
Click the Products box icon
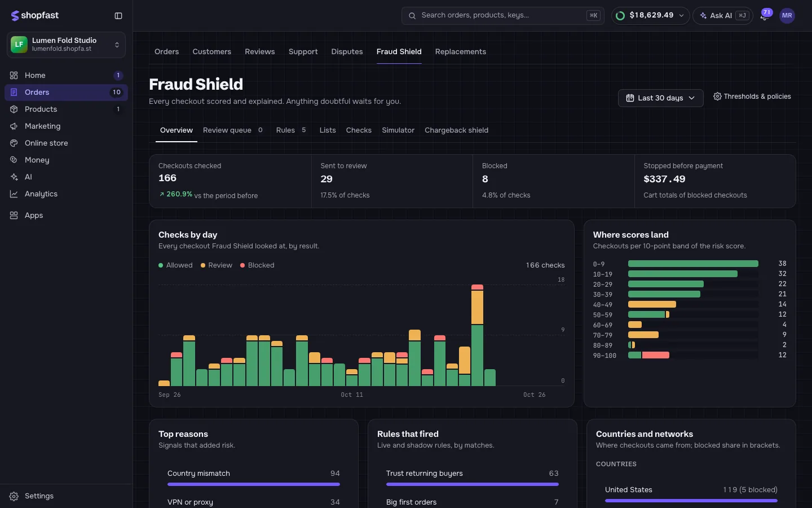(14, 109)
